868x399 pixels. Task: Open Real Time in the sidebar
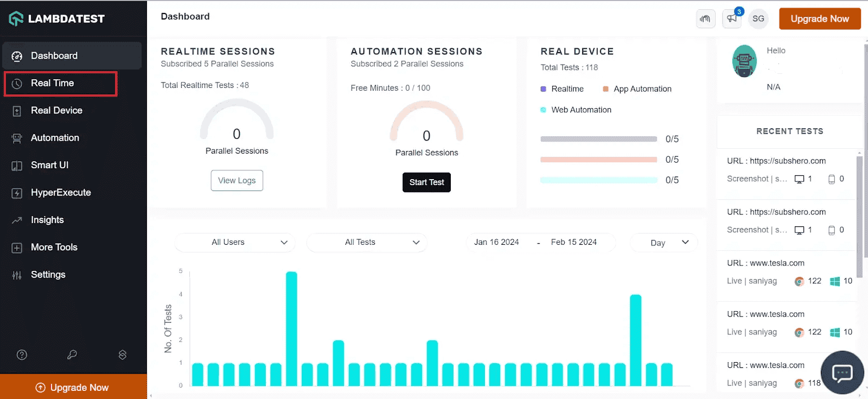click(x=53, y=83)
